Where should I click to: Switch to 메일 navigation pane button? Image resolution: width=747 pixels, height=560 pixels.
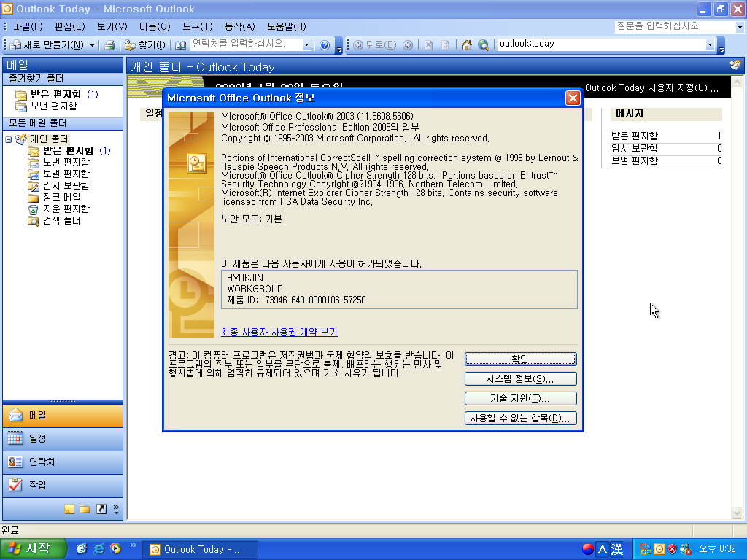point(63,416)
